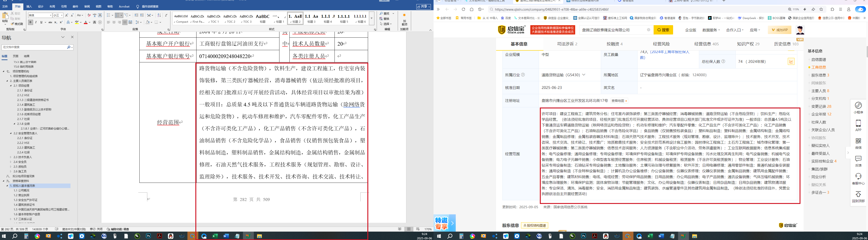Open the Photoshop icon in the Word-side taskbar
This screenshot has height=240, width=868.
pos(148,236)
